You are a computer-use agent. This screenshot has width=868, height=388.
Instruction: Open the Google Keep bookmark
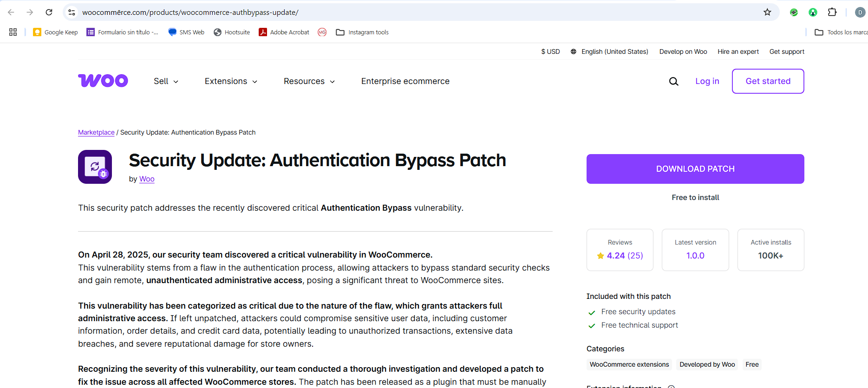tap(55, 32)
